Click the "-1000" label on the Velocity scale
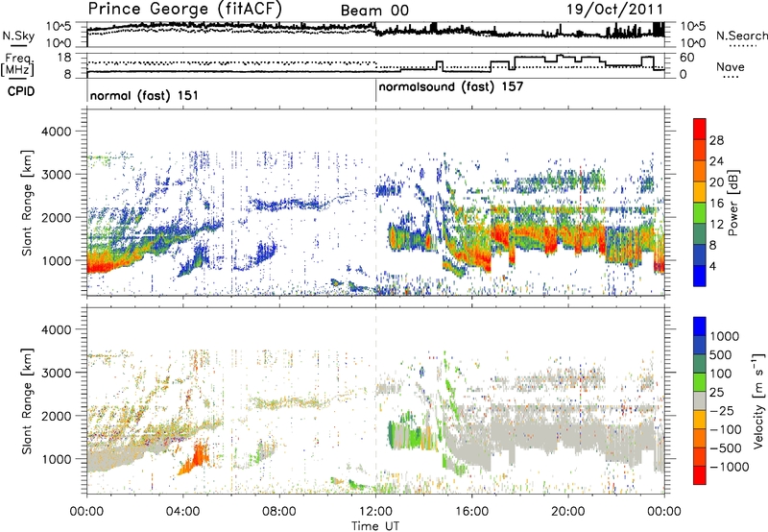 pos(729,467)
